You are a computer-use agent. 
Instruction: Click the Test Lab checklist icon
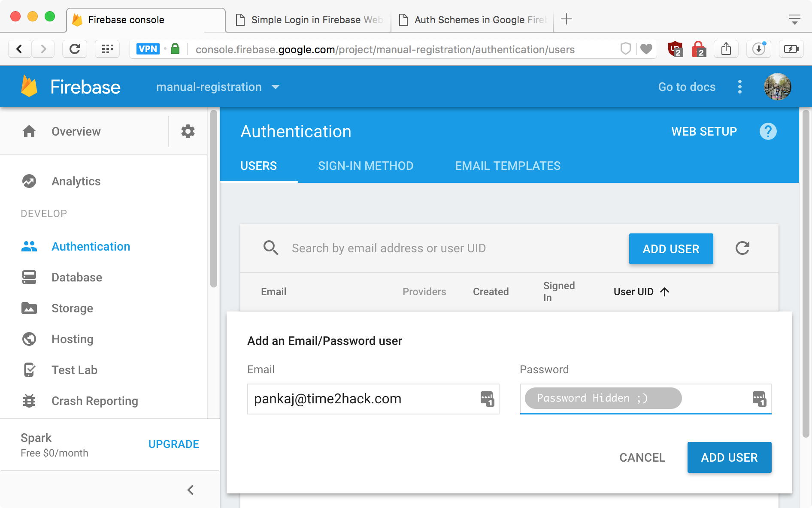29,370
